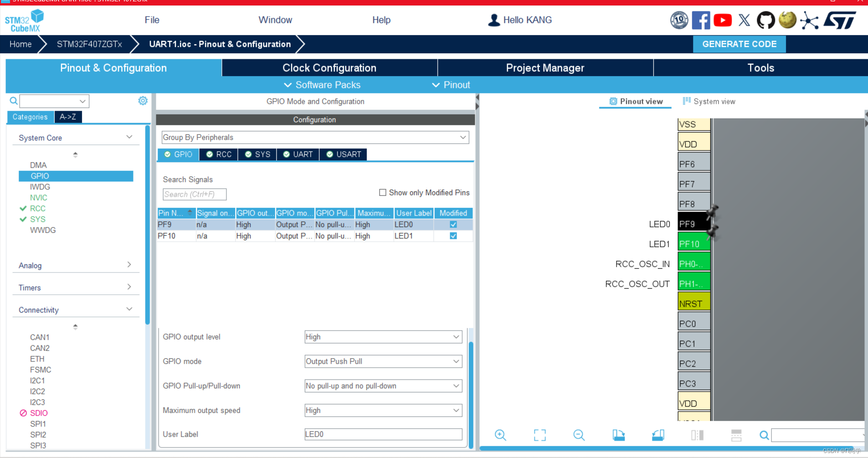Open the Software Packs menu
Image resolution: width=868 pixels, height=458 pixels.
tap(322, 85)
